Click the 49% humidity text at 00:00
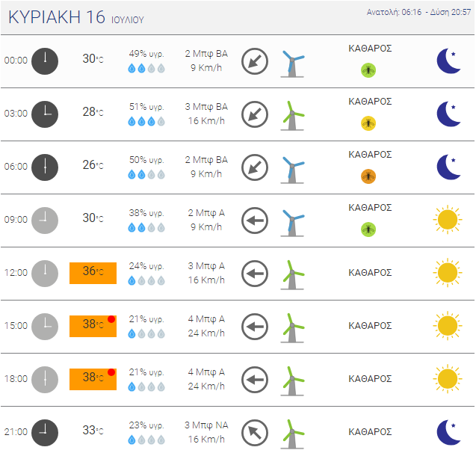Image resolution: width=476 pixels, height=459 pixels. tap(146, 54)
